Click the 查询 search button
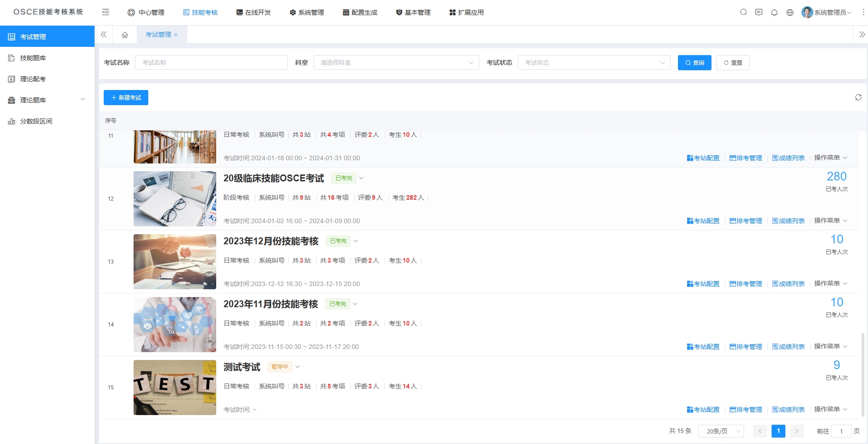Screen dimensions: 868x444 [x=694, y=62]
